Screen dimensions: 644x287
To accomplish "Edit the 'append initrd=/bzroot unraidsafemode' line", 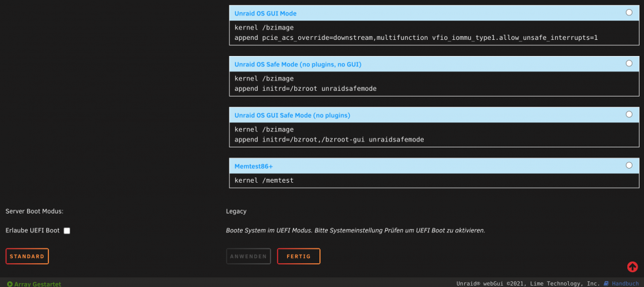I will [x=305, y=89].
